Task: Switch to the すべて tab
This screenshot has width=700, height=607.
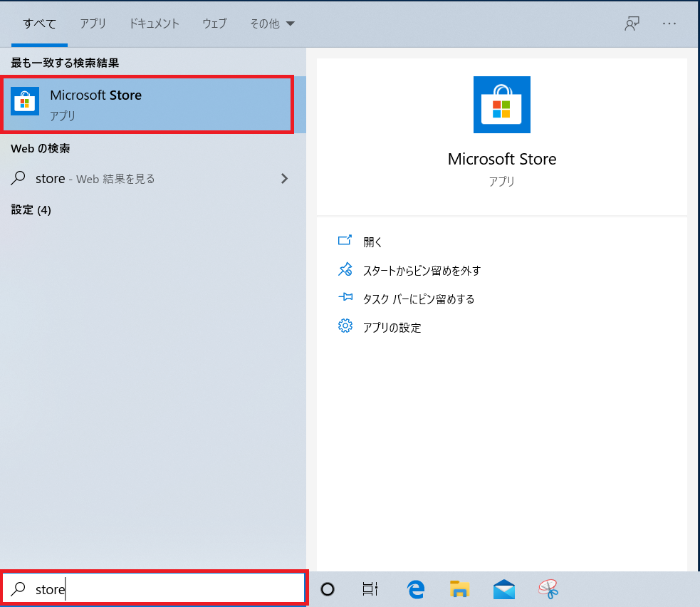Action: (39, 24)
